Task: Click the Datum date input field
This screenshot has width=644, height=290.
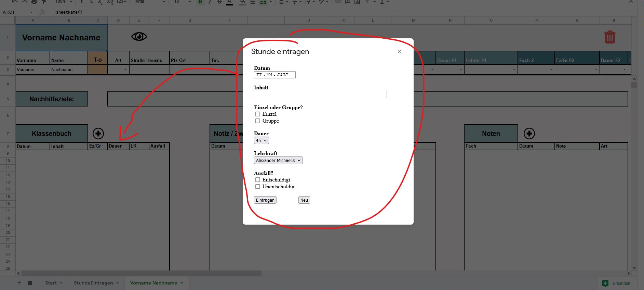Action: tap(275, 75)
